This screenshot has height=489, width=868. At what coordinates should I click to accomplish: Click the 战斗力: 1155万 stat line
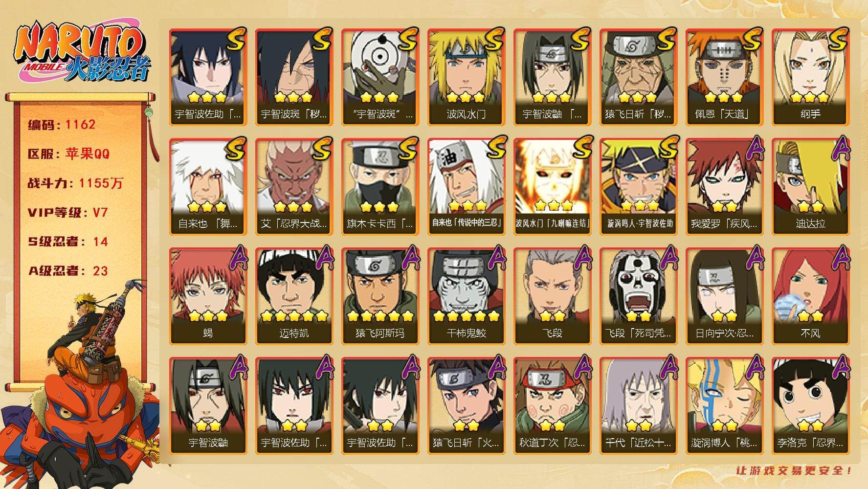(x=75, y=183)
